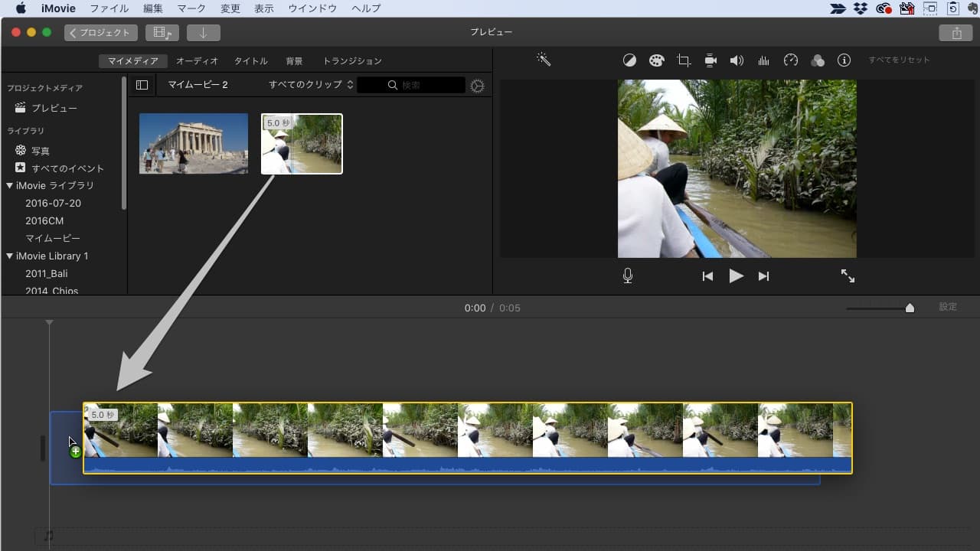Screen dimensions: 980x551
Task: Open the iMovie application menu
Action: 58,8
